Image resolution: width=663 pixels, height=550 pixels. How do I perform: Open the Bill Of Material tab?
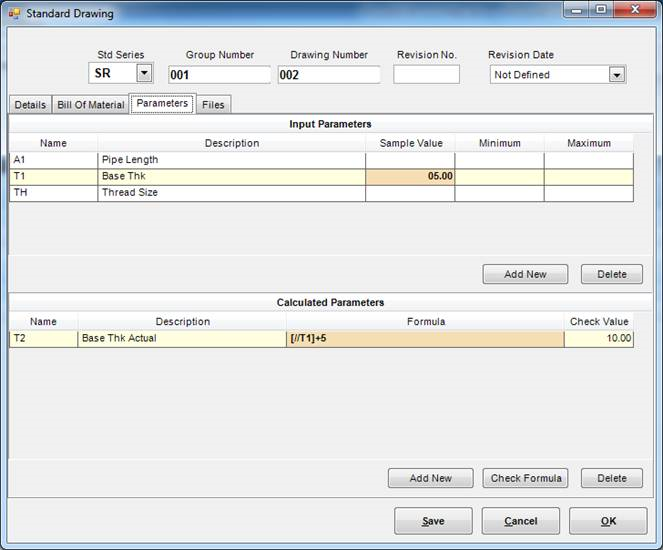point(90,105)
